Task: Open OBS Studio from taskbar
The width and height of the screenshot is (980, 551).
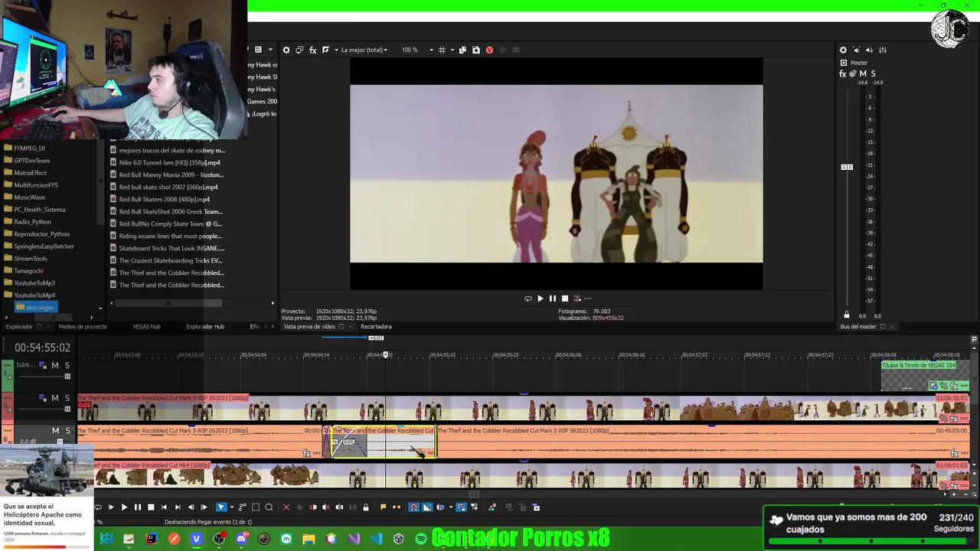Action: pos(218,539)
